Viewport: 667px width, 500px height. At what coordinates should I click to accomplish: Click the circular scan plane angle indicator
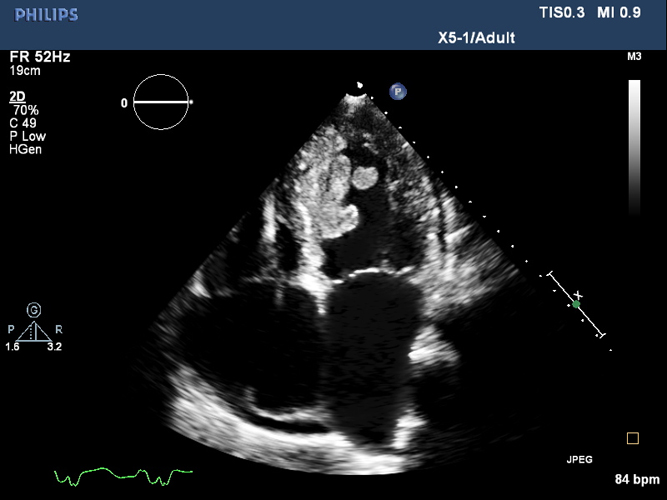161,102
